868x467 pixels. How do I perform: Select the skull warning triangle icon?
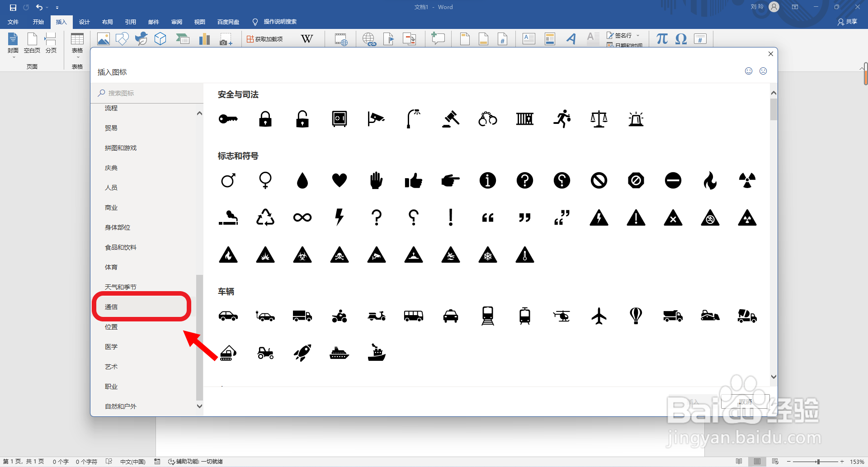340,255
